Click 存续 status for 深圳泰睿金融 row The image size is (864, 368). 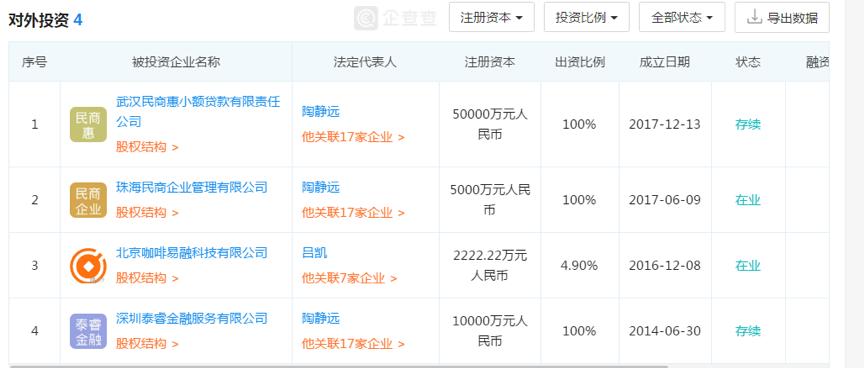(x=748, y=331)
